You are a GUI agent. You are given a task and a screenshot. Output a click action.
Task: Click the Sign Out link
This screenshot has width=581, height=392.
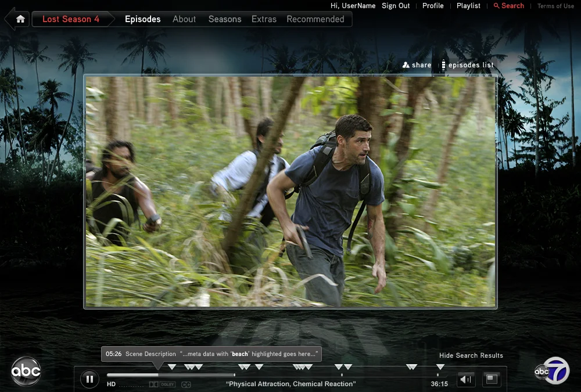[x=396, y=6]
